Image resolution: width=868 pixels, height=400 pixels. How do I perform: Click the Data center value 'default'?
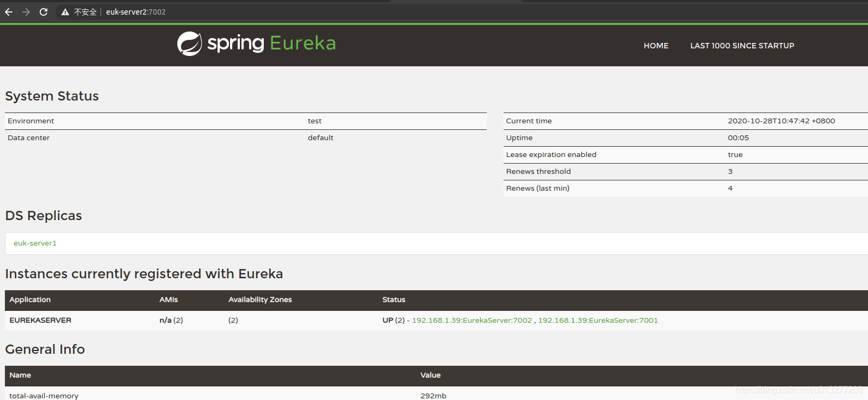tap(320, 138)
